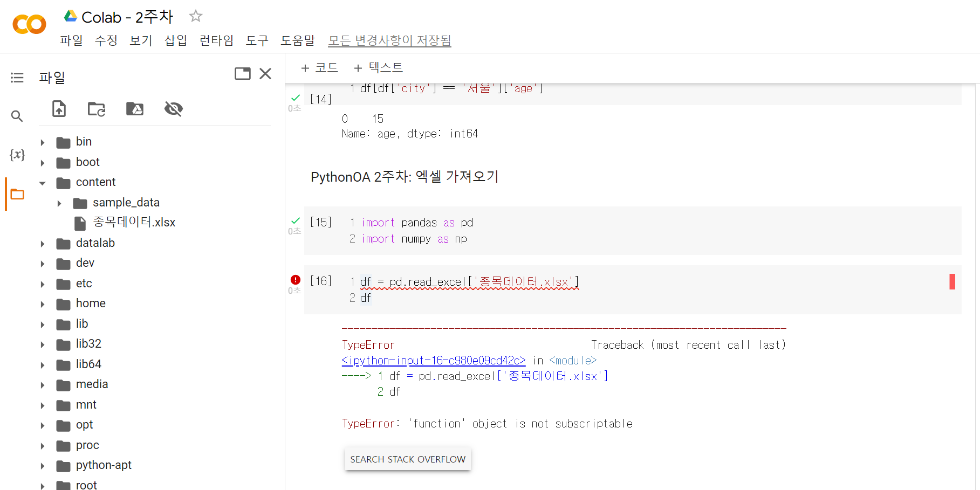Viewport: 980px width, 490px height.
Task: Click the output Name: age, dtype text
Action: point(410,134)
